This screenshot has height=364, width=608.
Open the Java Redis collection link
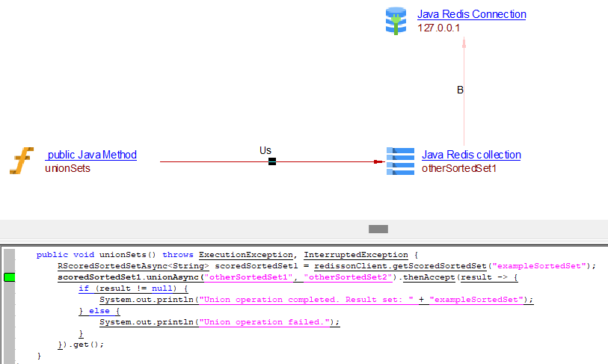click(471, 155)
